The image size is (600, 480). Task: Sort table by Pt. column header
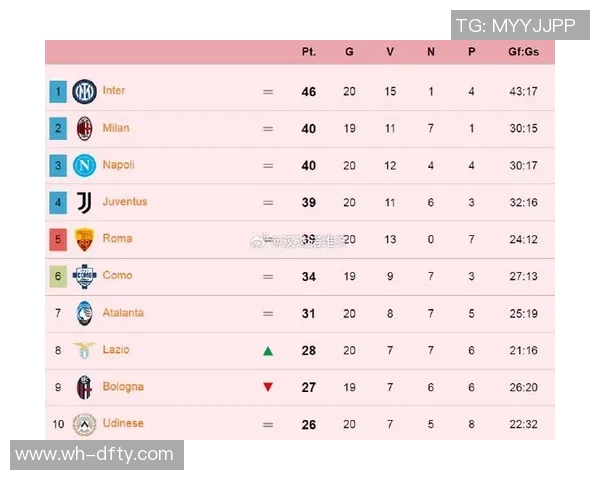pos(308,52)
